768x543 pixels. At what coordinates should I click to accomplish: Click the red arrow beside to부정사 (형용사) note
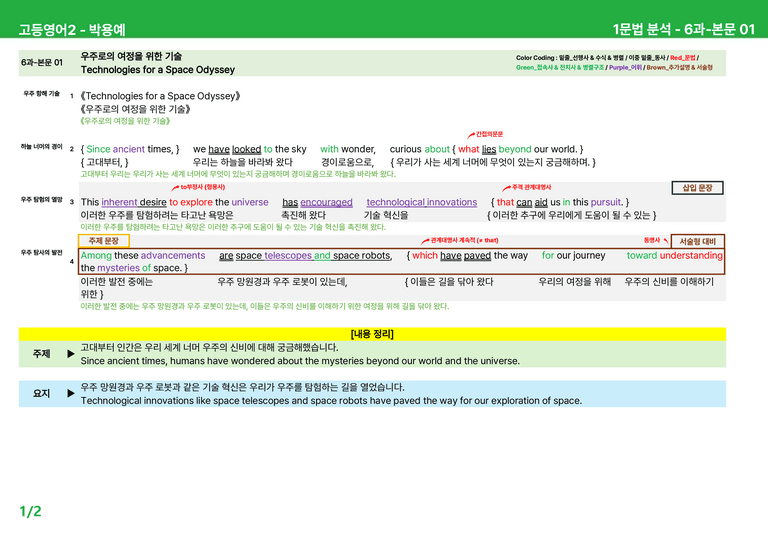pos(175,188)
